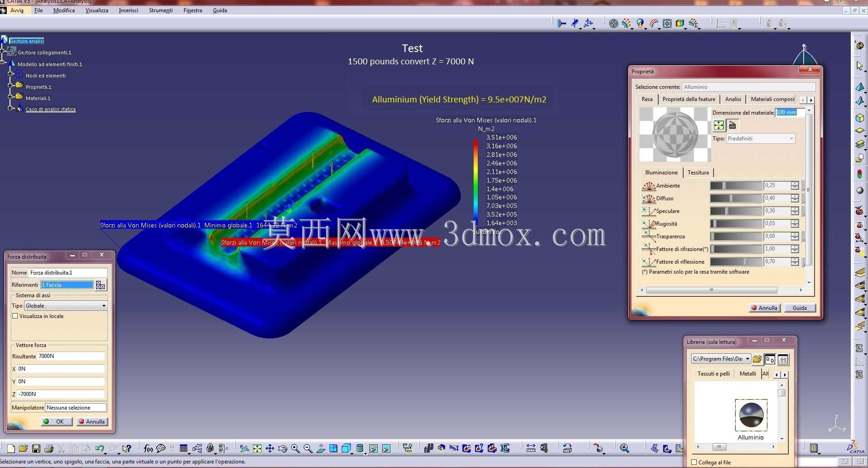Open the Finestra menu

(193, 10)
